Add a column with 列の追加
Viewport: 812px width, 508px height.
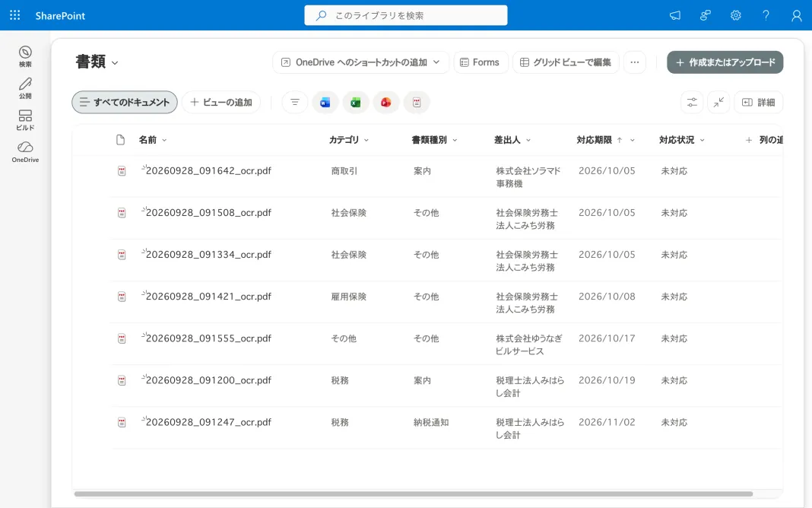[x=764, y=140]
